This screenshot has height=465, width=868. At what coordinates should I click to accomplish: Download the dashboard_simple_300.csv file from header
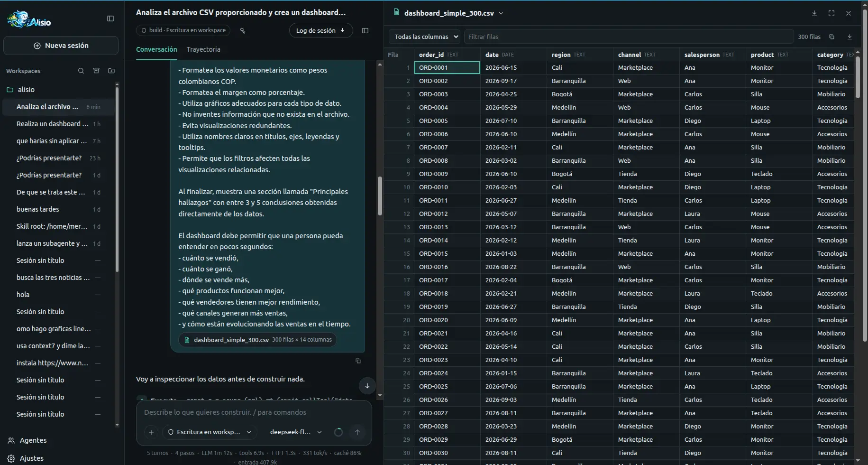pyautogui.click(x=814, y=13)
